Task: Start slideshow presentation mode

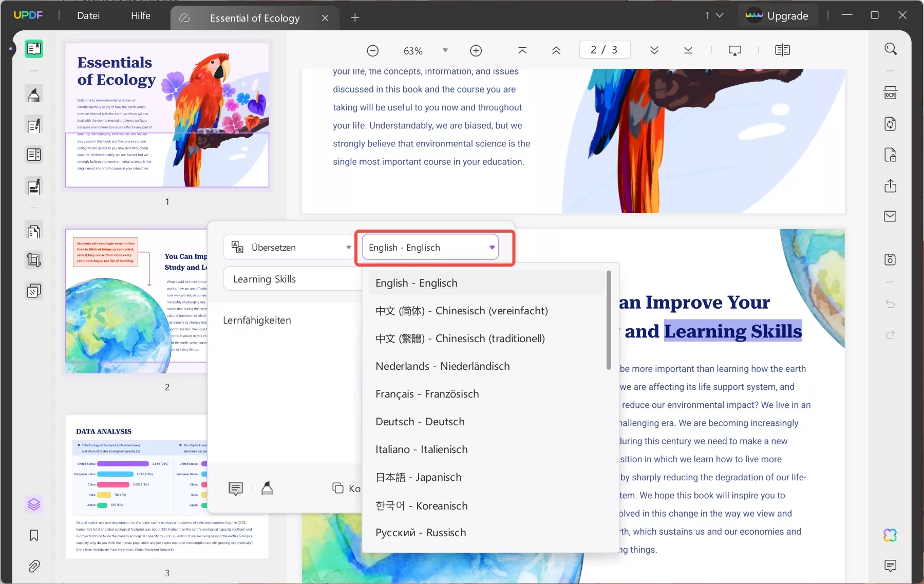Action: 735,50
